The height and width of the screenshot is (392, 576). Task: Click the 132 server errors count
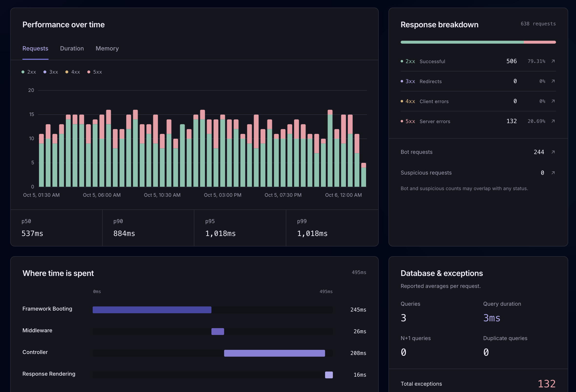pyautogui.click(x=512, y=121)
